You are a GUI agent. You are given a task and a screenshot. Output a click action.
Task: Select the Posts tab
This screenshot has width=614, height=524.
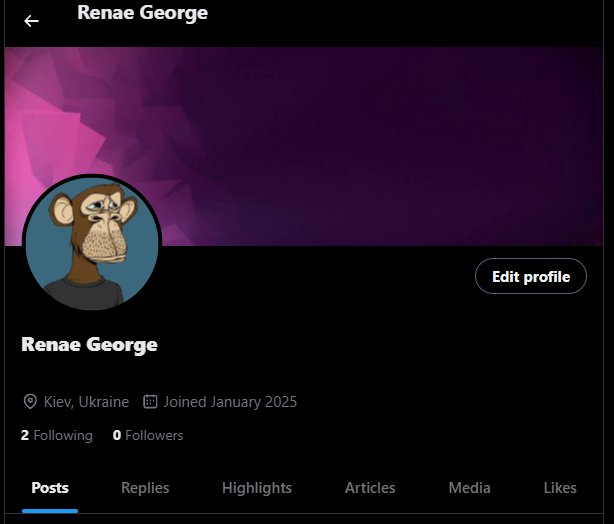pos(50,488)
